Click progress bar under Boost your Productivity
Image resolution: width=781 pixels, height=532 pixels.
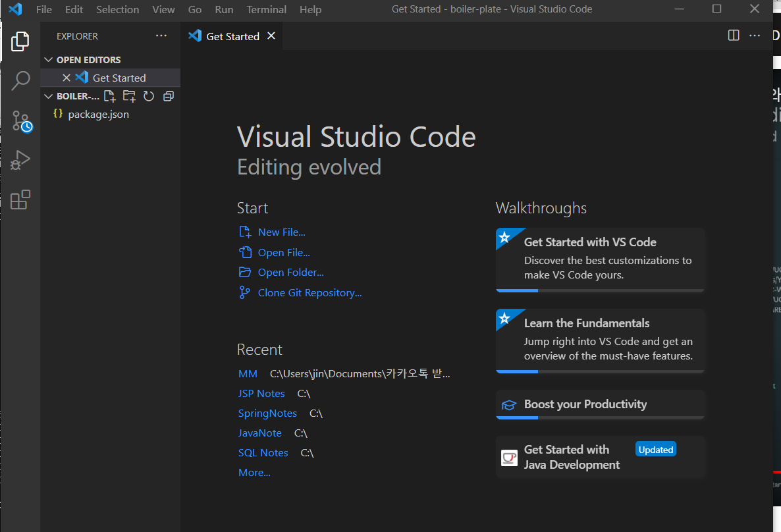[600, 417]
